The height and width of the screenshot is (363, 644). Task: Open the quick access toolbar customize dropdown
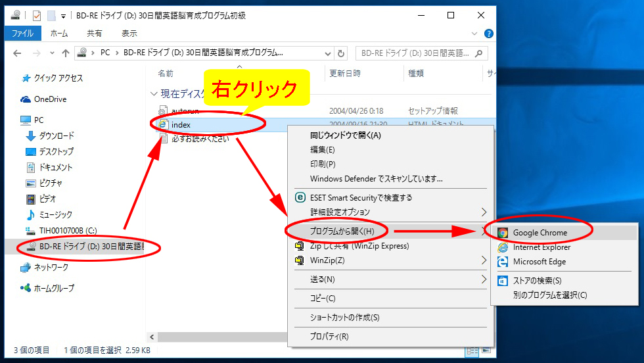[63, 16]
